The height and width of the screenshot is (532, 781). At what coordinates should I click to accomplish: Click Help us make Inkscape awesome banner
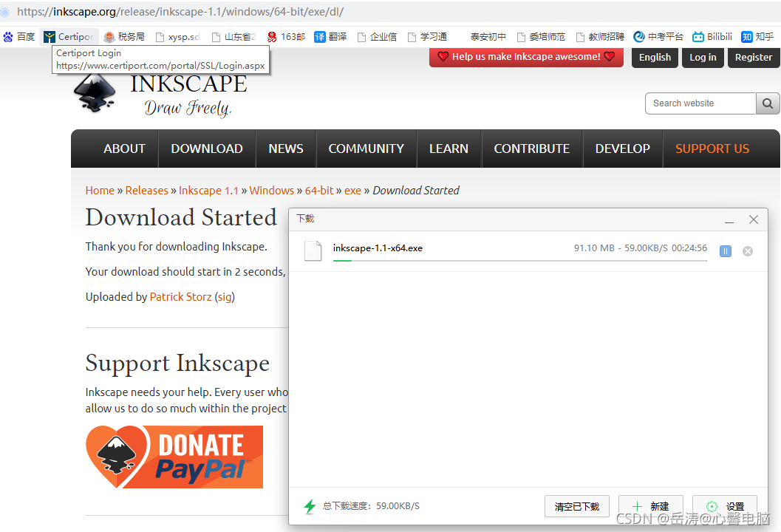[x=526, y=57]
